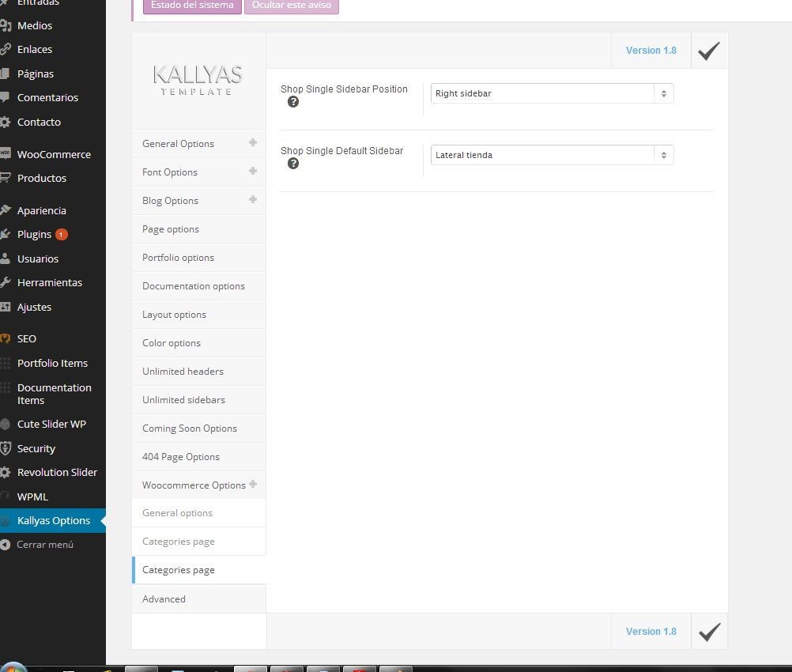Open the grayed Categories page sub-item
The height and width of the screenshot is (672, 792).
tap(199, 541)
